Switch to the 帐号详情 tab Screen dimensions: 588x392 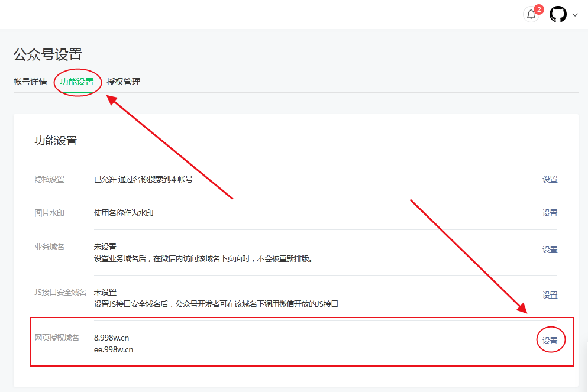coord(30,82)
